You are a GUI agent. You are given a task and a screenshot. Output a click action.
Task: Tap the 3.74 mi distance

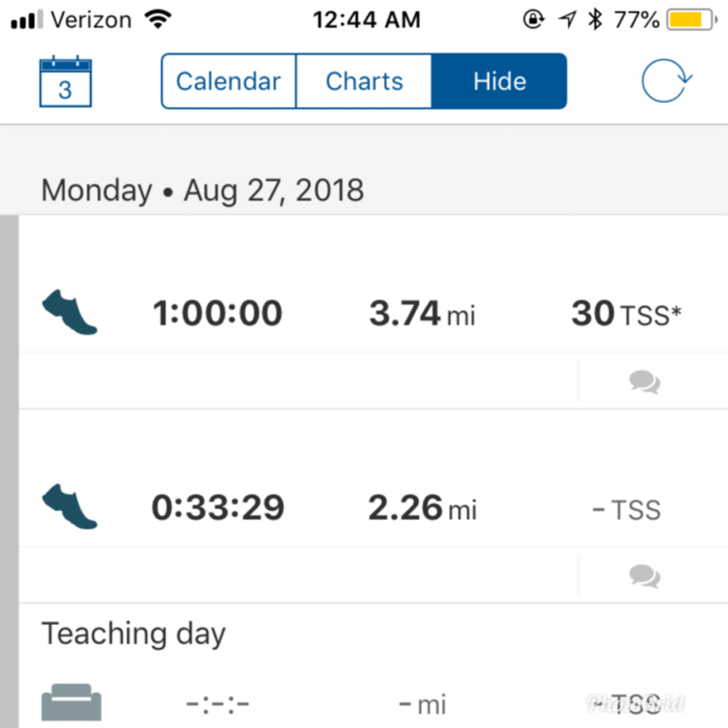[422, 314]
